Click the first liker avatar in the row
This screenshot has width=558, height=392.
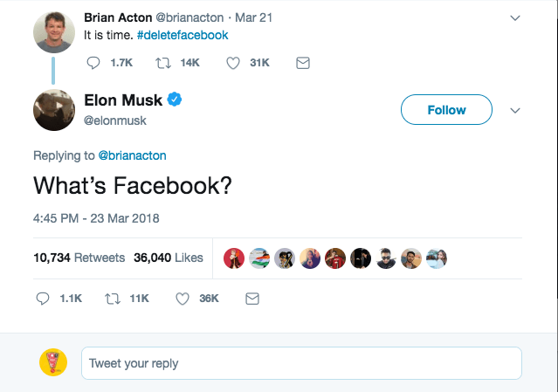pos(232,258)
